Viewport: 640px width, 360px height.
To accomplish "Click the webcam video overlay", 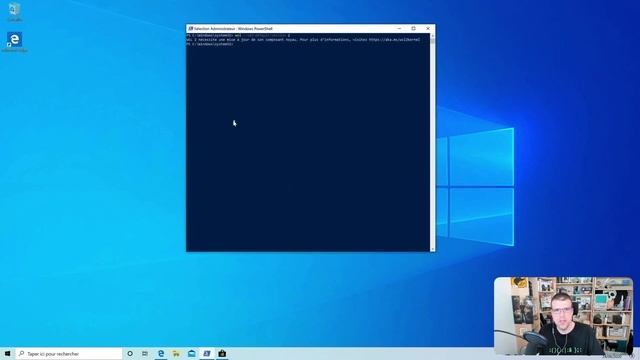I will pyautogui.click(x=563, y=316).
